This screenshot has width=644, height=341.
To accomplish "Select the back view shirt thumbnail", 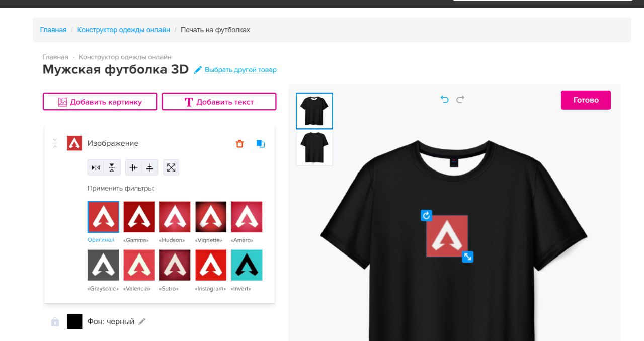I will (314, 147).
